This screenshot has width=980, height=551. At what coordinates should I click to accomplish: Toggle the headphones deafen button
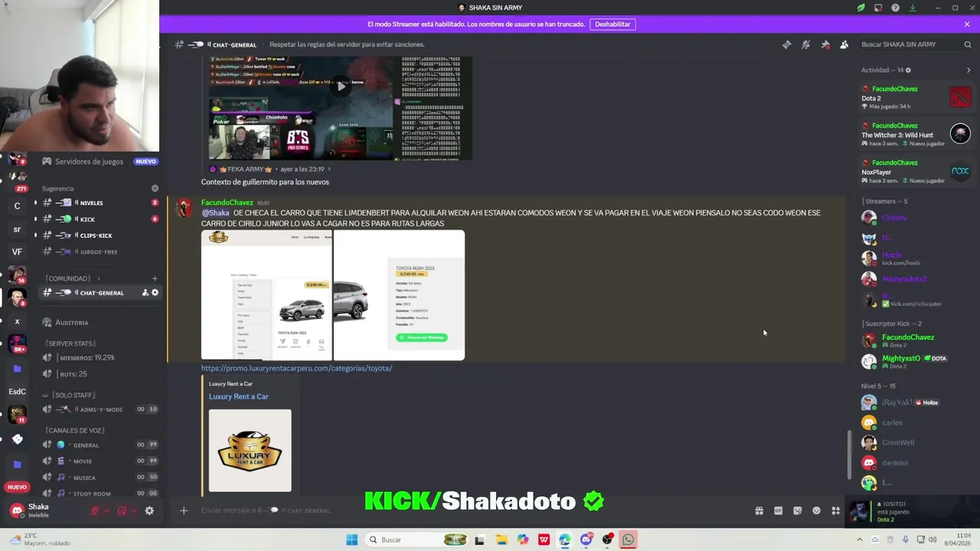click(122, 510)
